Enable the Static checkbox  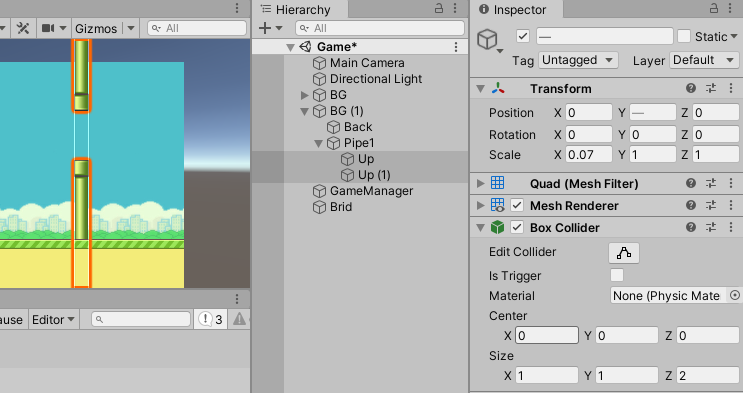point(684,36)
